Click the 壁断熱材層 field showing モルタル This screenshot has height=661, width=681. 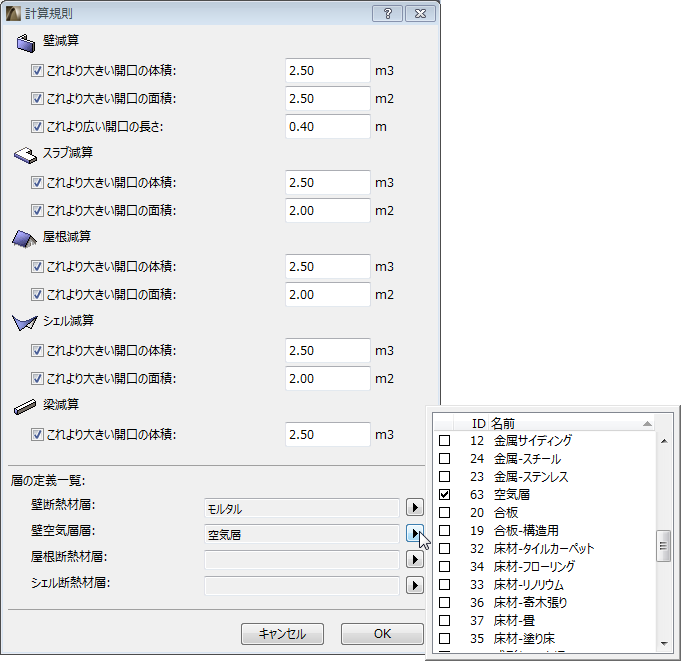click(302, 508)
